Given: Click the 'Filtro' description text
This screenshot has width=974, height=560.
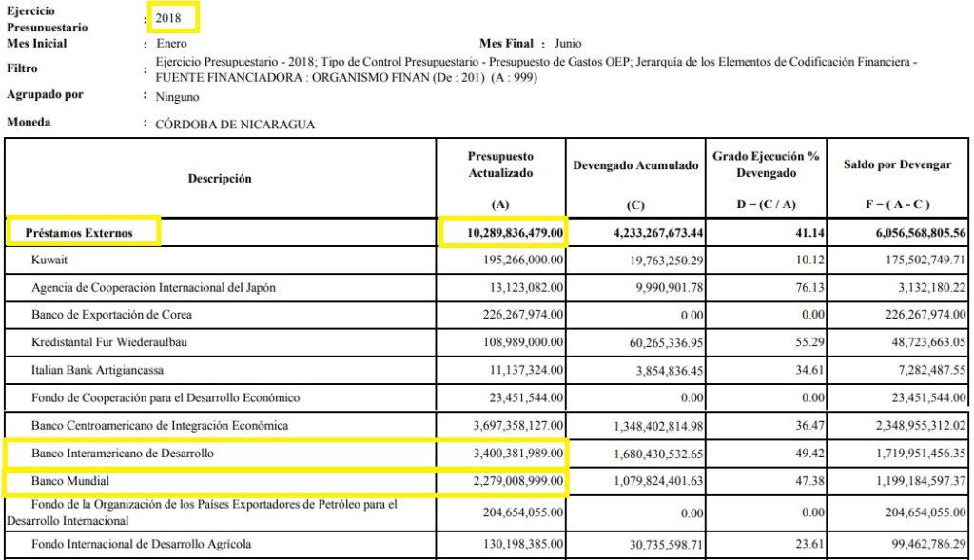Looking at the screenshot, I should click(536, 69).
